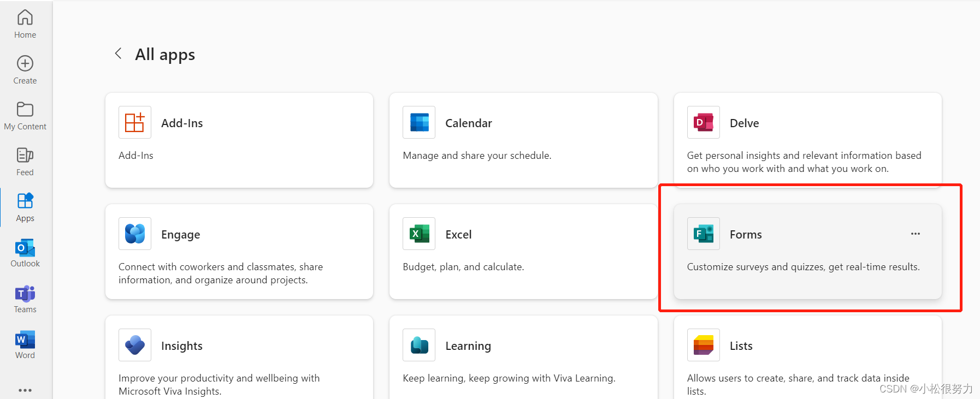
Task: Go back using arrow beside All apps
Action: point(118,53)
